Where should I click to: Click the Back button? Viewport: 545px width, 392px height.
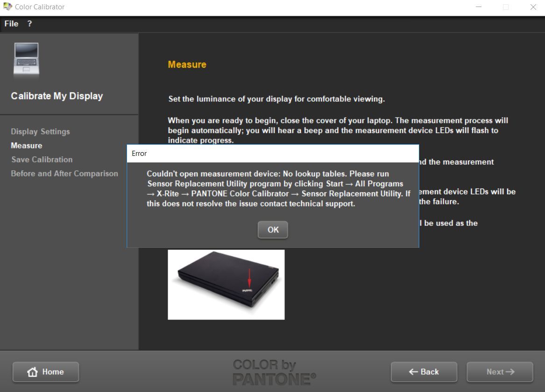424,372
